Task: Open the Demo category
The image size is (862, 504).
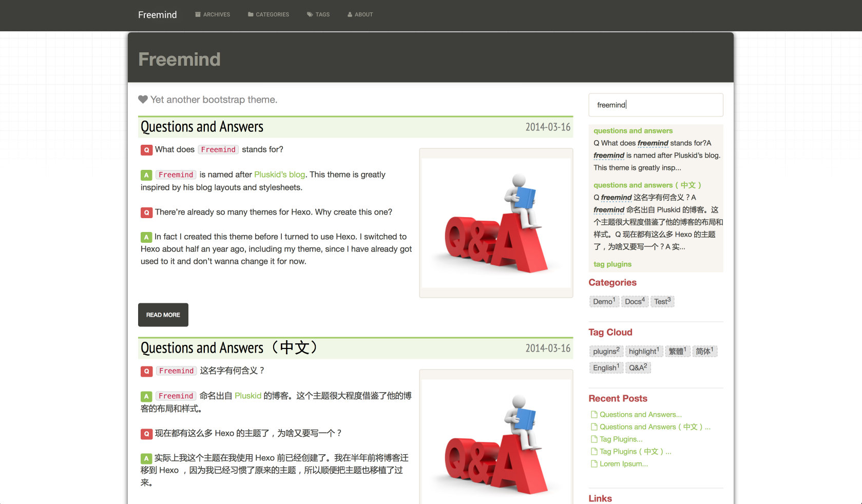Action: click(604, 301)
